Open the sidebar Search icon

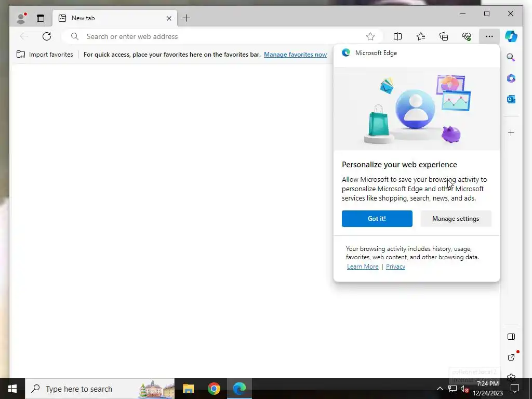pos(511,57)
